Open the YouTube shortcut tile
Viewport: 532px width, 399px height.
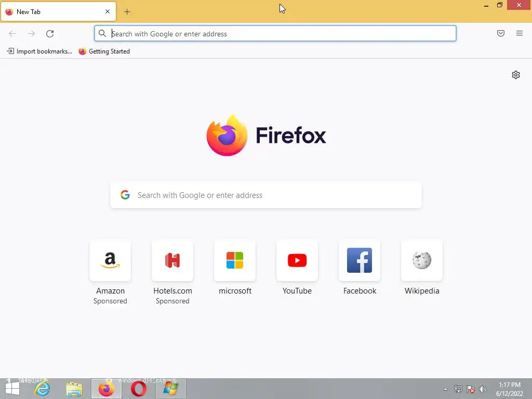[x=297, y=261]
